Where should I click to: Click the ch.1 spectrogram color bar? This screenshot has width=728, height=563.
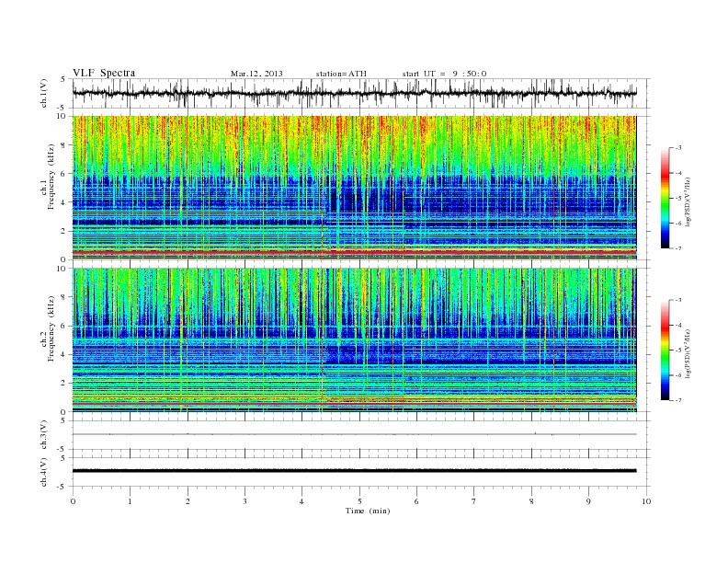(665, 198)
